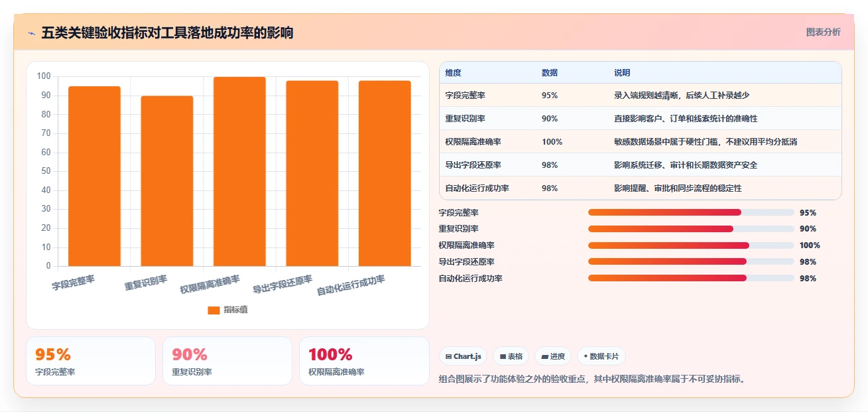868x412 pixels.
Task: Click the 100% 权限隔离准确率 stat card
Action: [364, 361]
